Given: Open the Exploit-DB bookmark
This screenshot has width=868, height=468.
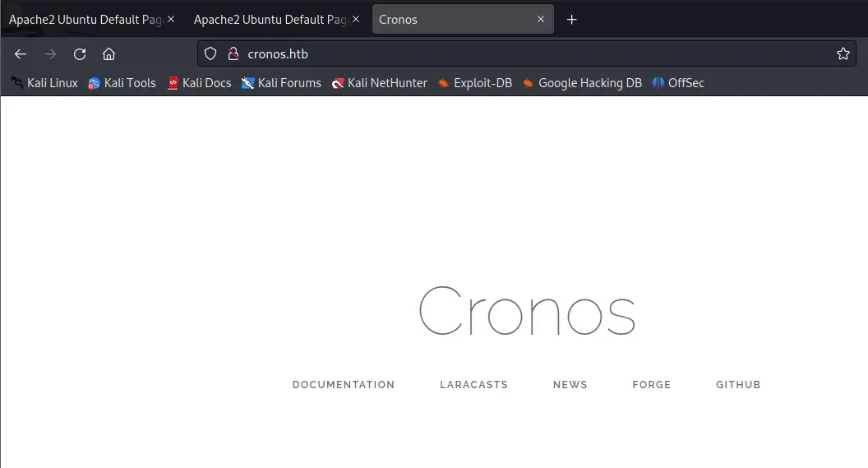Looking at the screenshot, I should (x=475, y=83).
